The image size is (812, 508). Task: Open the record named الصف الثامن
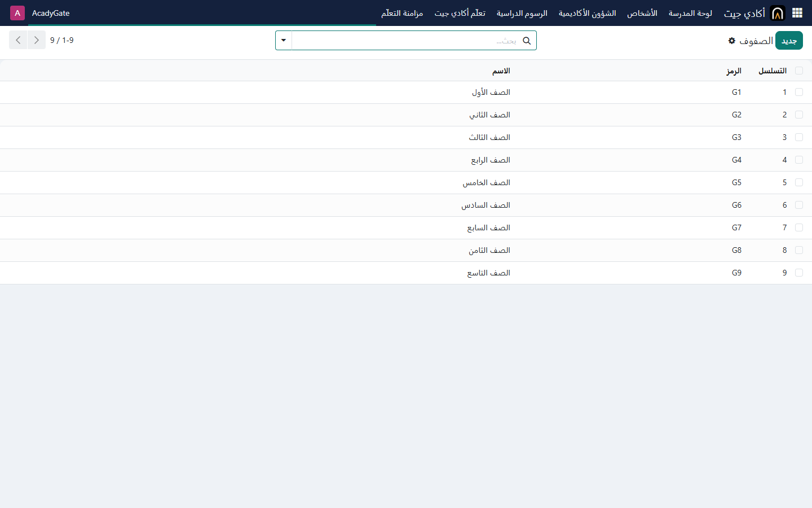(489, 250)
